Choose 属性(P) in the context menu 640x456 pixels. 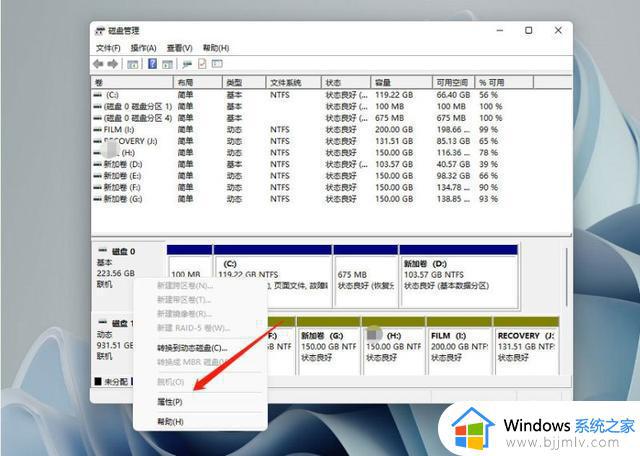coord(169,402)
